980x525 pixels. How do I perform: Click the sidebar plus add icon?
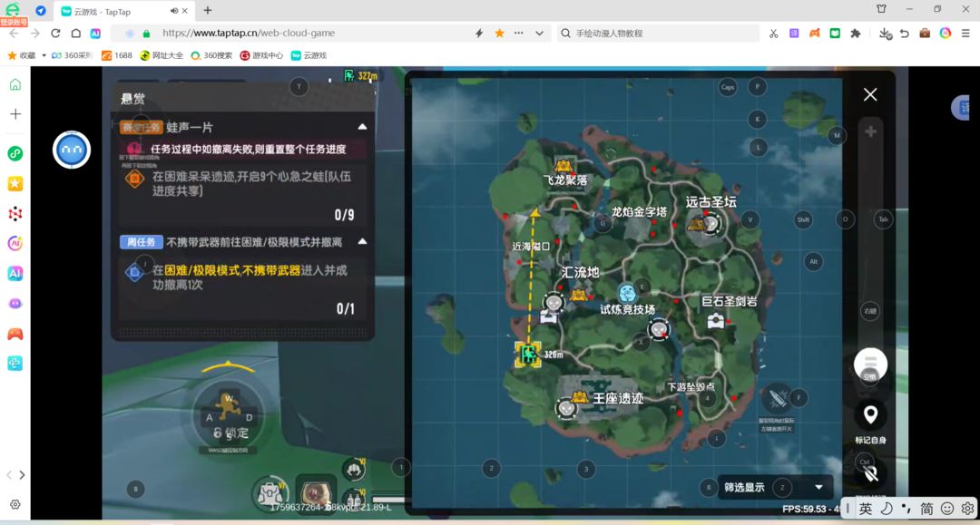coord(15,114)
